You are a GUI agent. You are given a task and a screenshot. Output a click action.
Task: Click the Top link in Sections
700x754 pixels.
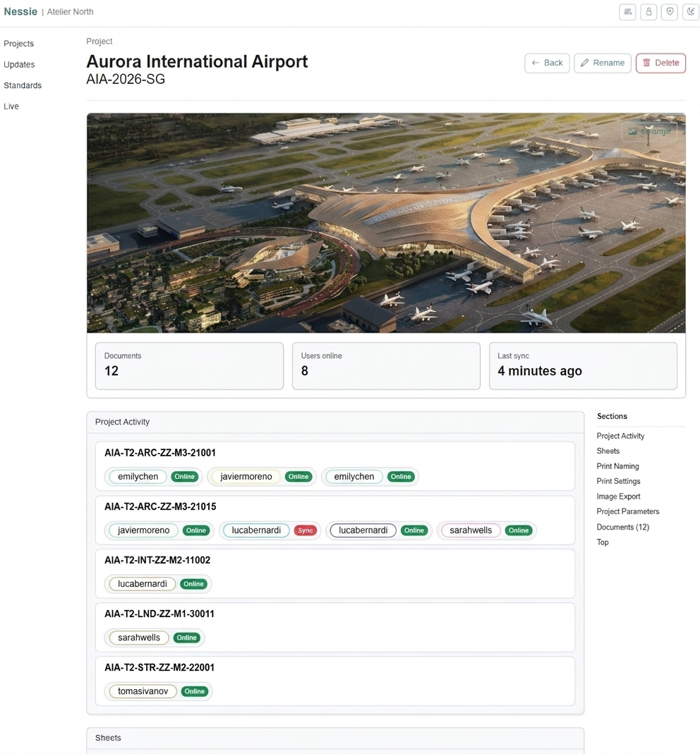pos(603,542)
